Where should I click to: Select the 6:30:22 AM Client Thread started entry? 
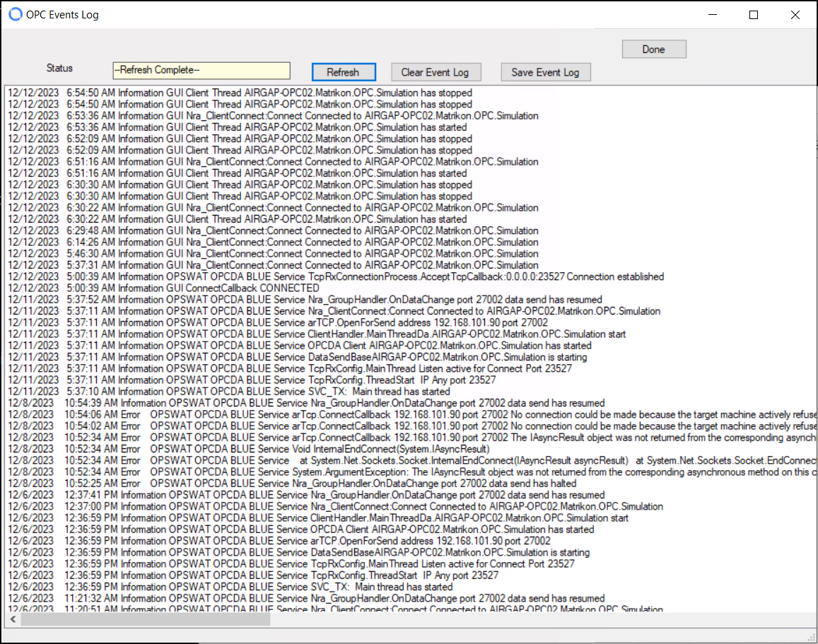238,219
